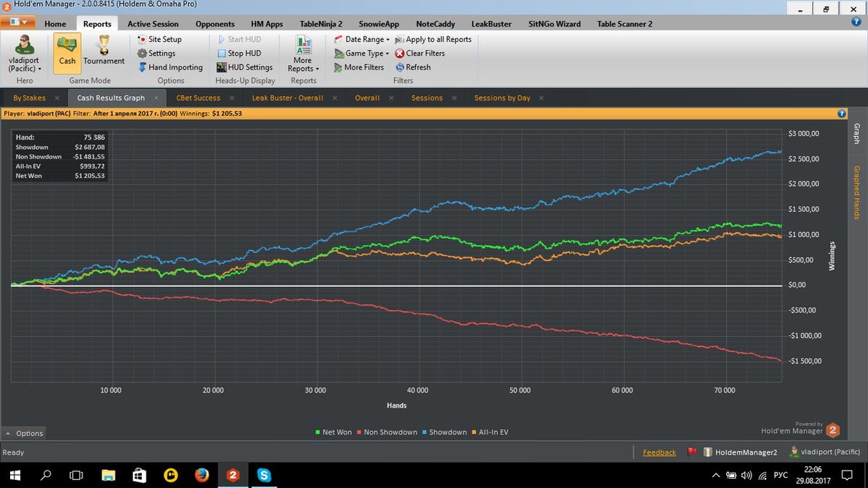Image resolution: width=868 pixels, height=488 pixels.
Task: Close the Sessions report tab
Action: 454,98
